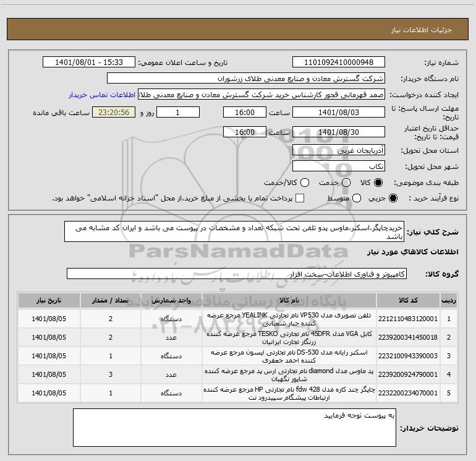Click unit دستگاه in the Epson scanner row
Viewport: 476px width, 461px height.
click(171, 356)
